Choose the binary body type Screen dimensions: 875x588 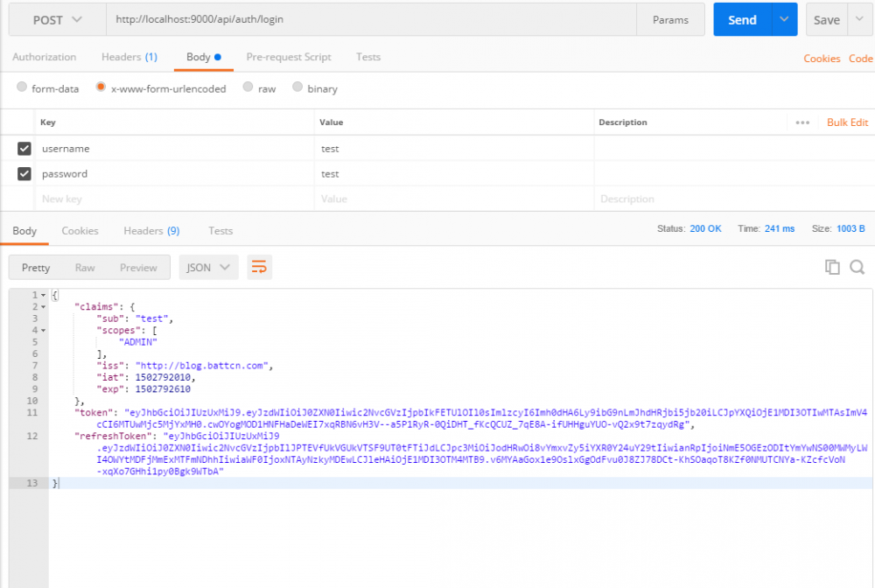(x=298, y=87)
